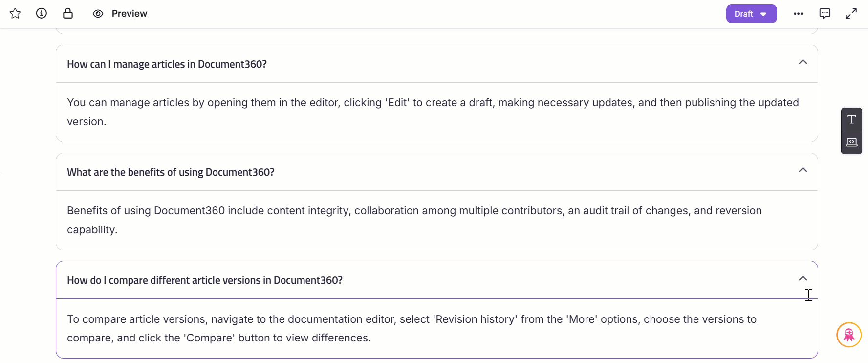The image size is (868, 363).
Task: Click the 'What are the benefits' question title
Action: tap(171, 172)
